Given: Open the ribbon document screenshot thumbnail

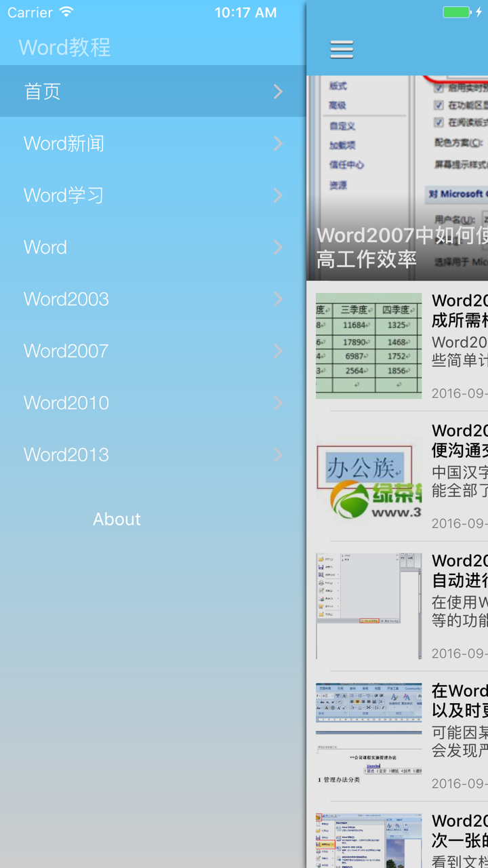Looking at the screenshot, I should tap(369, 736).
